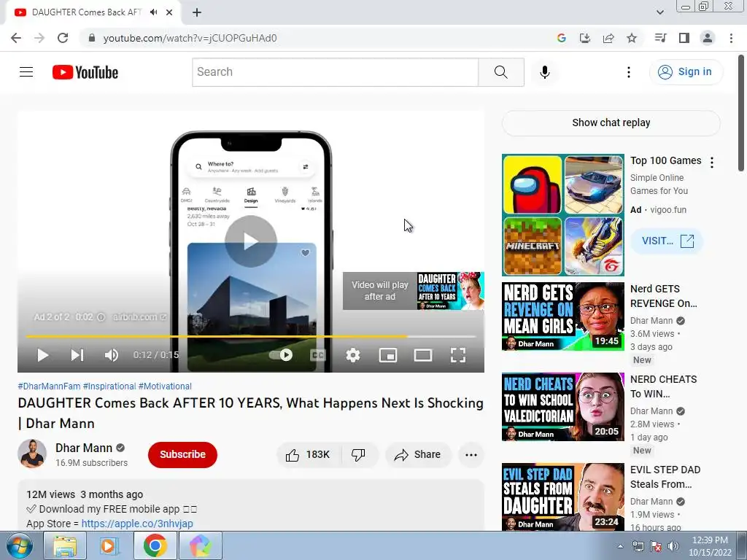Subscribe to Dhar Mann
The image size is (747, 560).
tap(182, 454)
